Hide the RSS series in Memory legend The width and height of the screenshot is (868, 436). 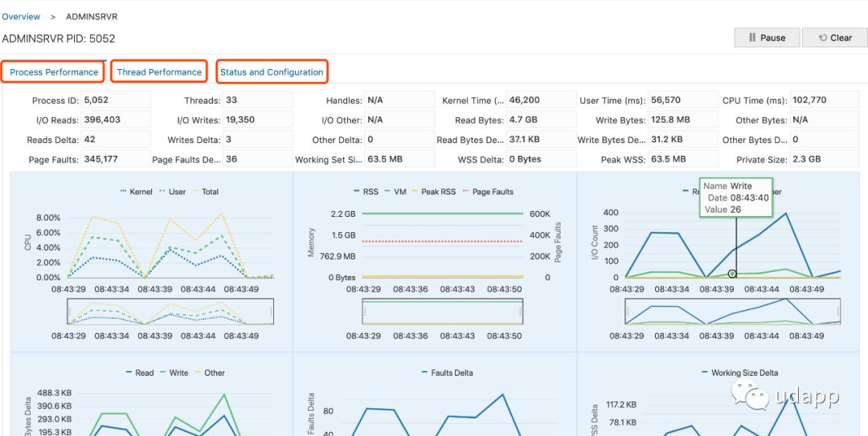[365, 192]
